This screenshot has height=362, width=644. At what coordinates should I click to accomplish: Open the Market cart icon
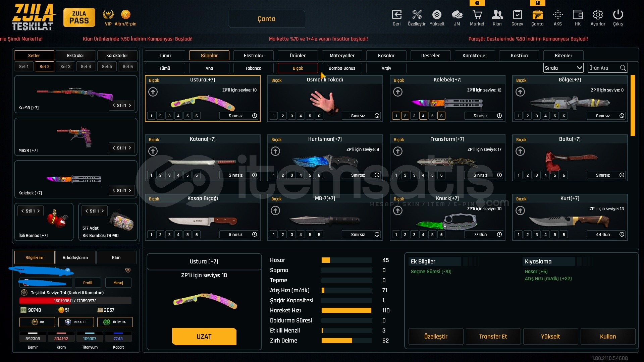477,15
